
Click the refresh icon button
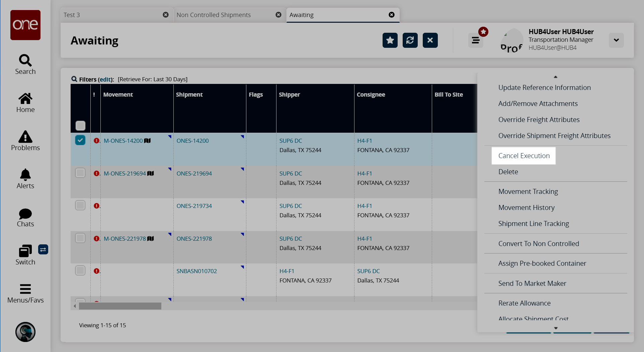pyautogui.click(x=410, y=40)
